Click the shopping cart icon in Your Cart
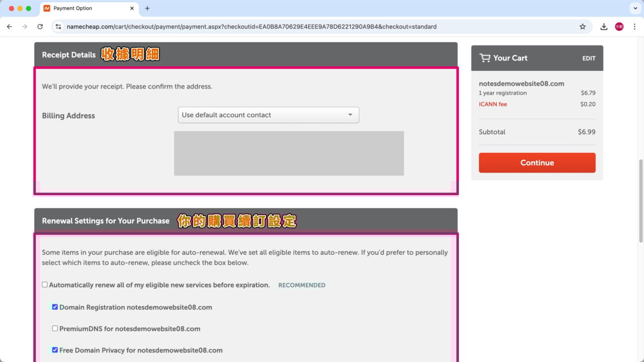Image resolution: width=644 pixels, height=362 pixels. (485, 58)
